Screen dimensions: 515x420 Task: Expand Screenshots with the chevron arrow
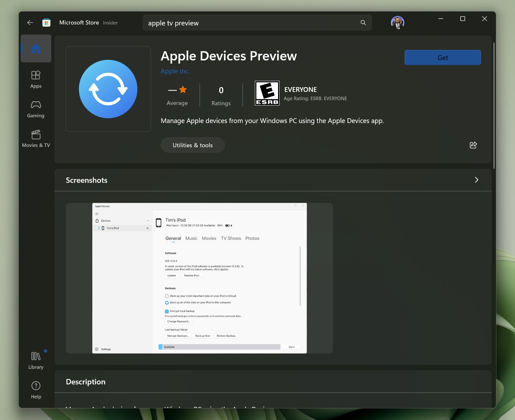coord(476,180)
